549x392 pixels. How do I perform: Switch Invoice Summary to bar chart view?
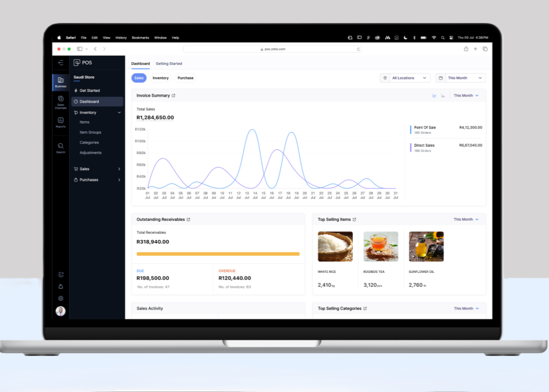(443, 96)
